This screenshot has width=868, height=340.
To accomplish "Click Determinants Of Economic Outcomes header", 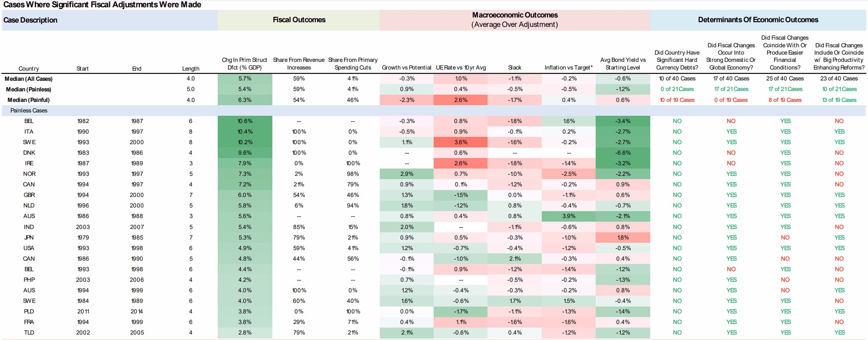I will click(758, 20).
